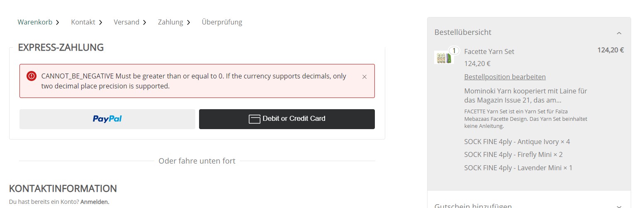644x208 pixels.
Task: Click the red error alert icon
Action: click(32, 76)
